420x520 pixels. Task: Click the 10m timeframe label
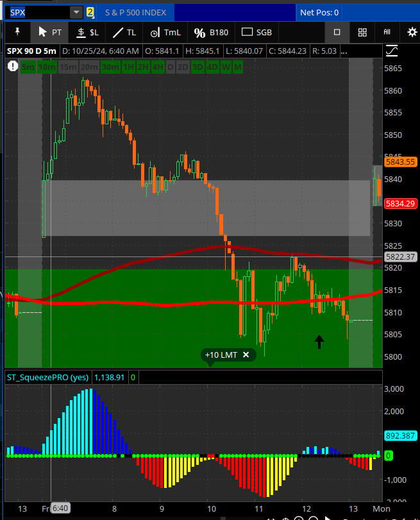47,67
